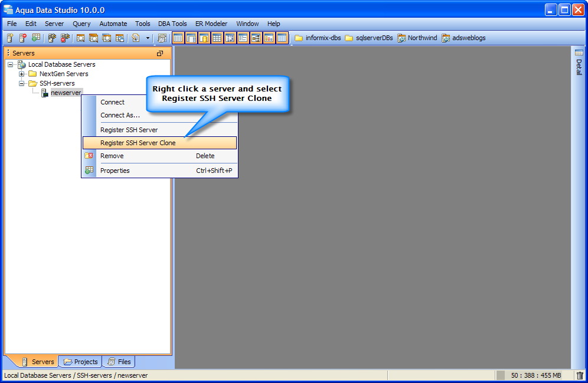Screen dimensions: 588x383
Task: Click the newserver server icon
Action: tap(45, 93)
